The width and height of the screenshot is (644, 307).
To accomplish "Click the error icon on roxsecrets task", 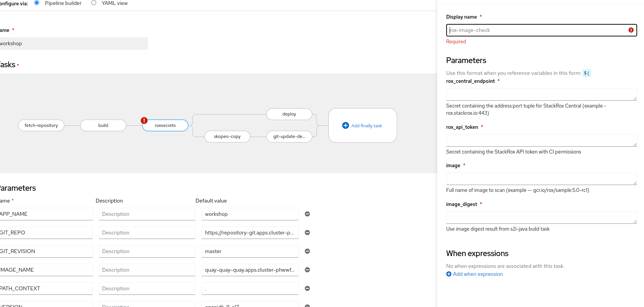I will coord(144,120).
